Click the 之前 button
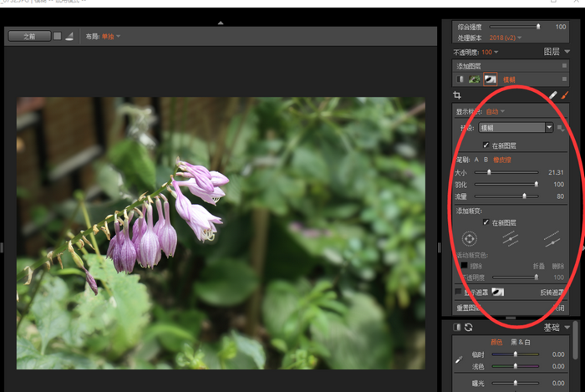Image resolution: width=585 pixels, height=392 pixels. click(x=28, y=36)
